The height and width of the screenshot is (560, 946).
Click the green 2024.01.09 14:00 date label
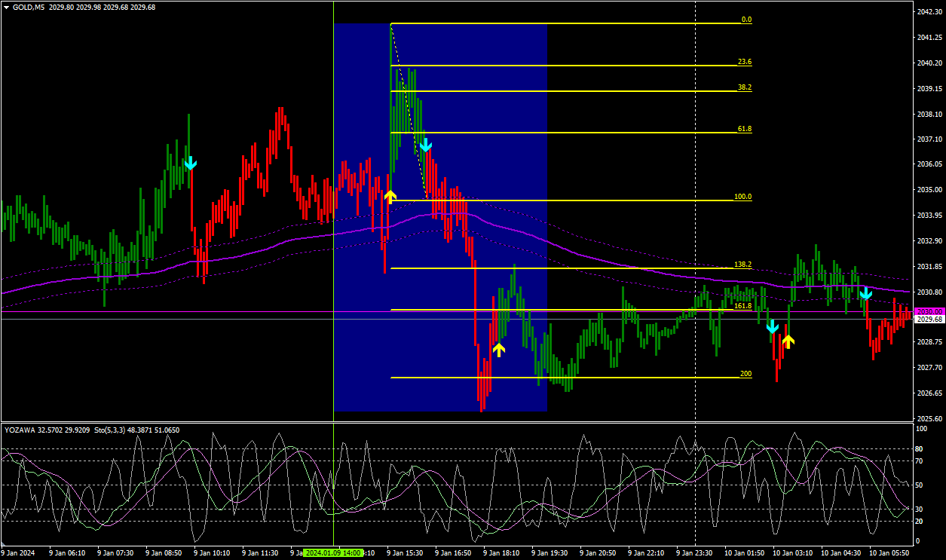point(332,553)
